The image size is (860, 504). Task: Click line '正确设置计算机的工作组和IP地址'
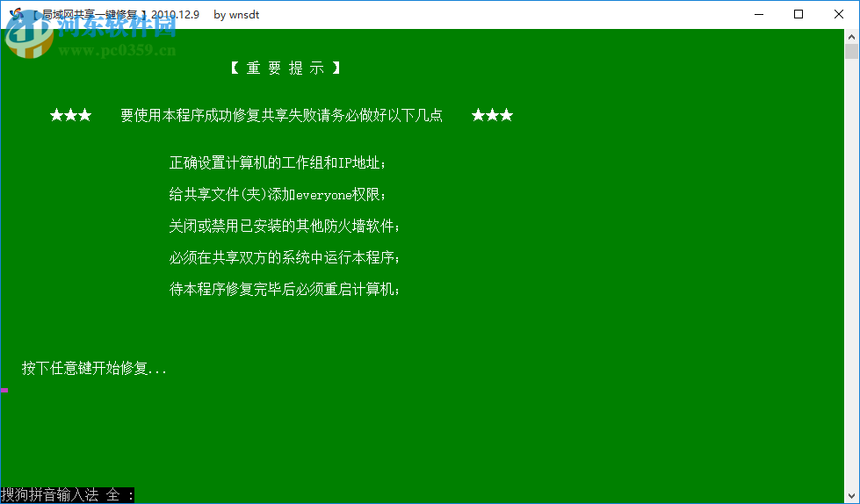click(x=278, y=163)
